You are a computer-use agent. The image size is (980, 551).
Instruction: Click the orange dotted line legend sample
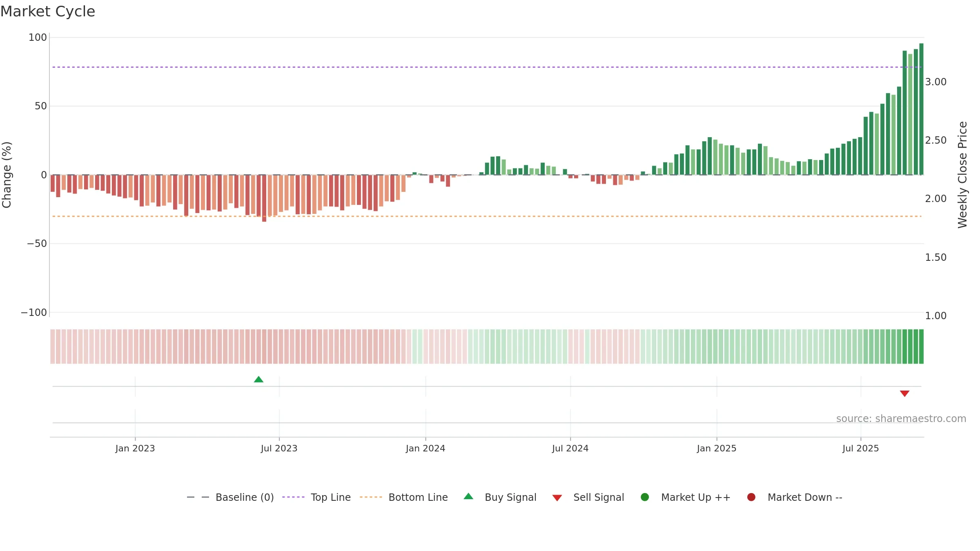(371, 497)
